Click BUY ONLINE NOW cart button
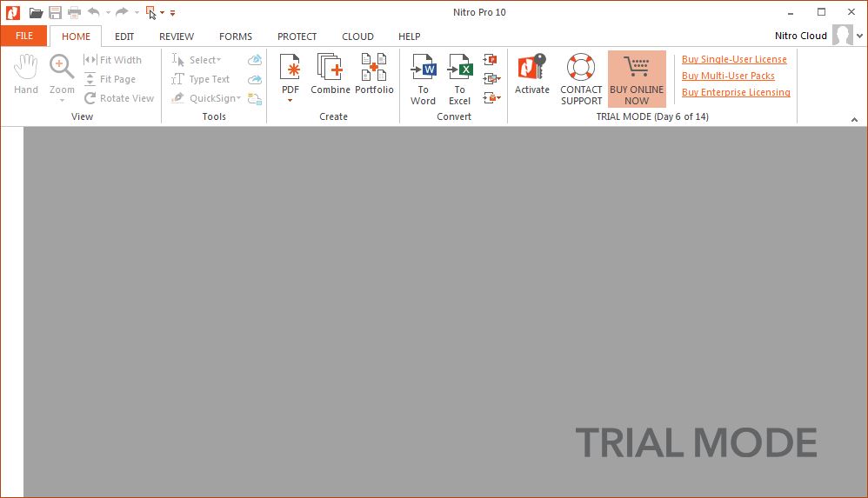 pyautogui.click(x=637, y=79)
